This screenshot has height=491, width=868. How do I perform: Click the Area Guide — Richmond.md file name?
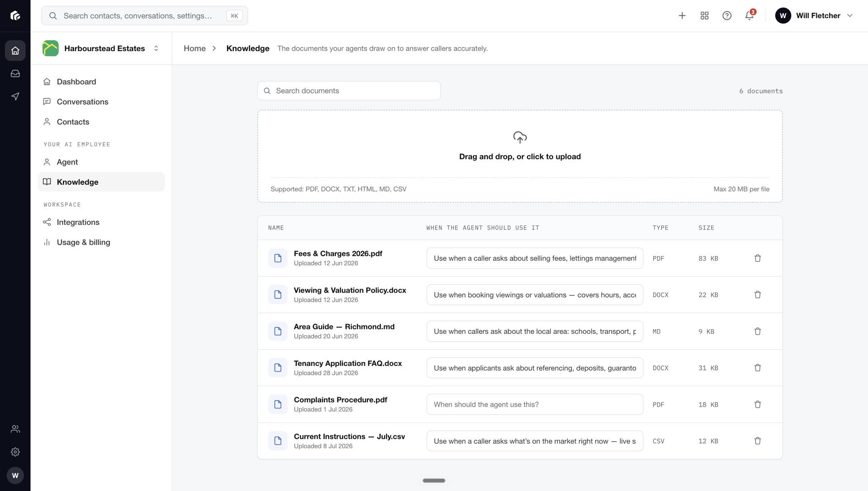(344, 327)
